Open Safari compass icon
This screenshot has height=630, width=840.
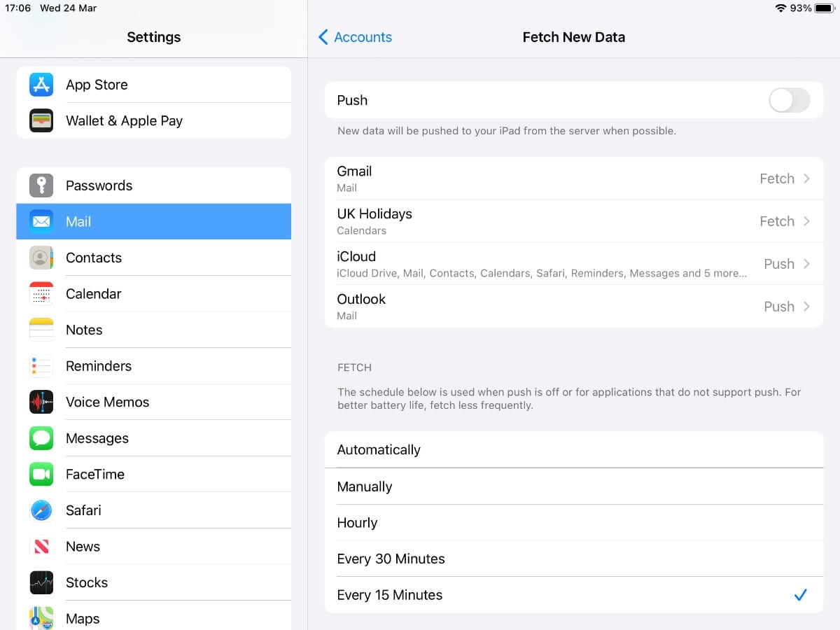[41, 510]
